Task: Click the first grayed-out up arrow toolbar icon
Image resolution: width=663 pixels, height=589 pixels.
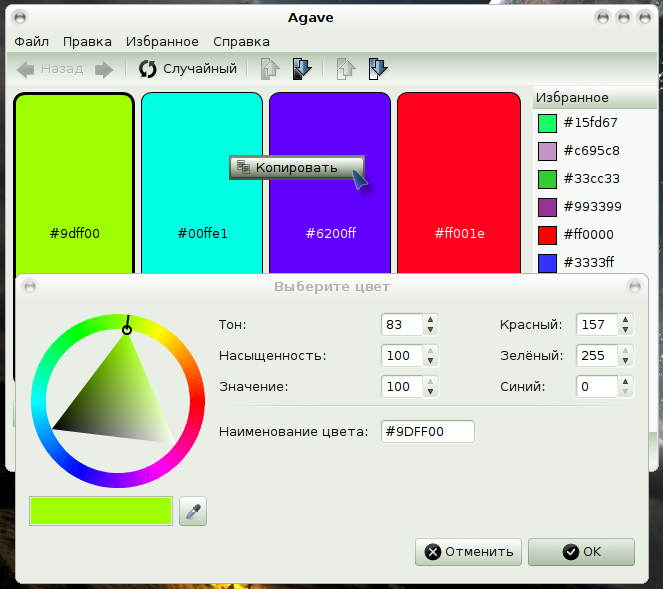Action: [270, 69]
